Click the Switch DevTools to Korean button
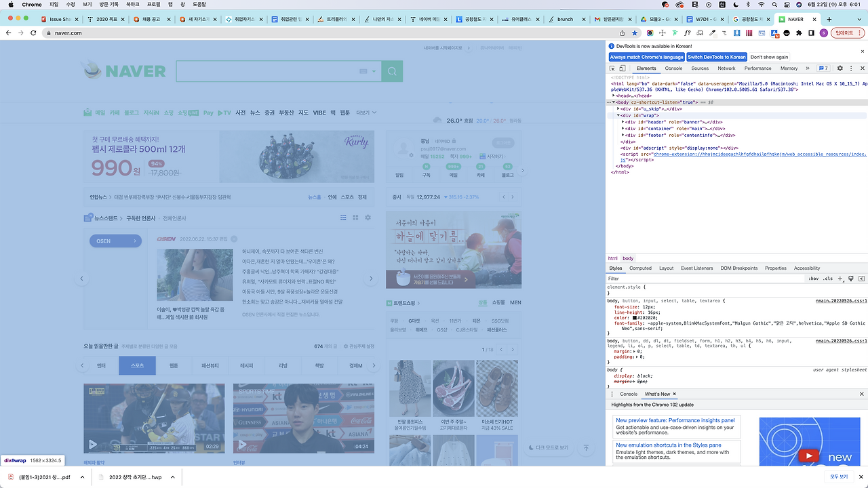868x488 pixels. [x=716, y=56]
